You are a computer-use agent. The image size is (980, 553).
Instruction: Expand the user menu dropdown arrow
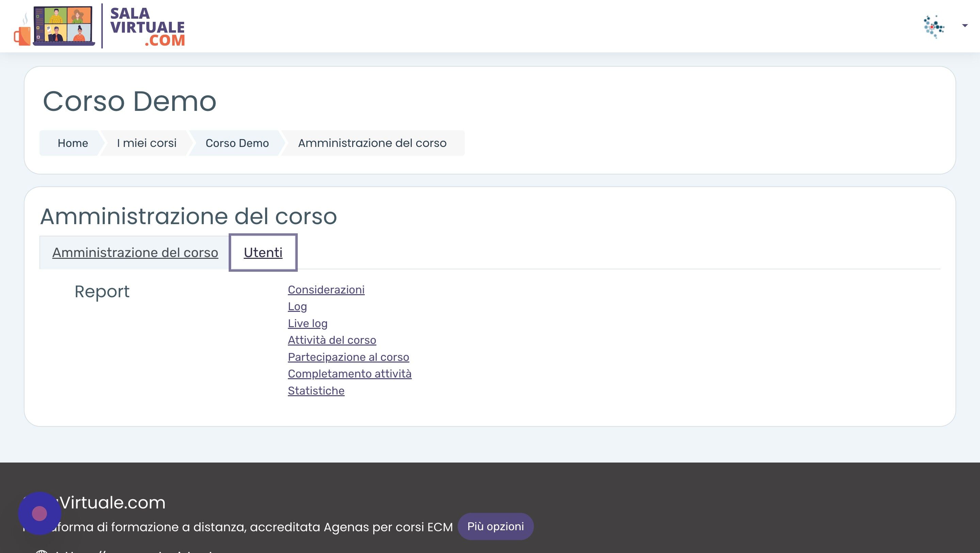tap(964, 26)
